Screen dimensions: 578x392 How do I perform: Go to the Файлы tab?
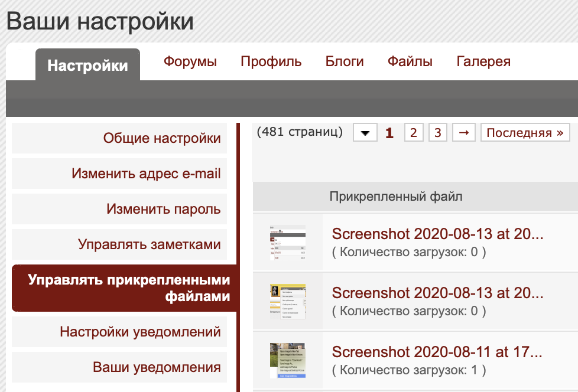[x=410, y=61]
